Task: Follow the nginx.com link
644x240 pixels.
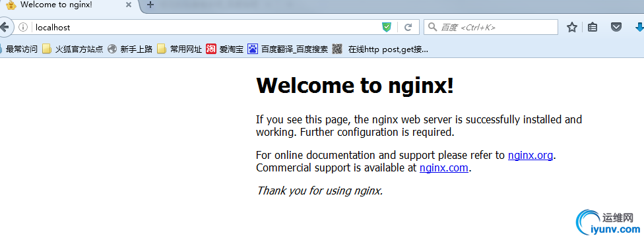Action: 443,167
